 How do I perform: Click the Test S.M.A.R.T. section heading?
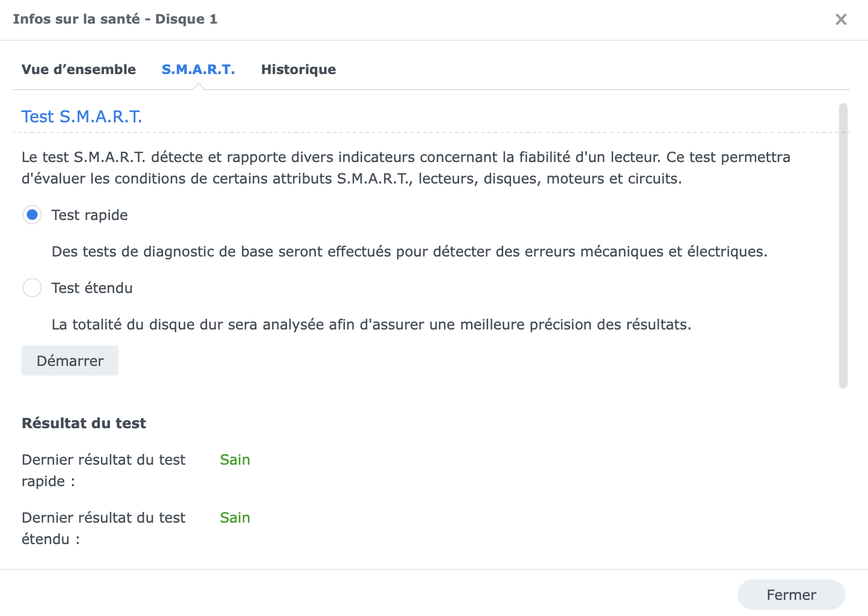(82, 116)
